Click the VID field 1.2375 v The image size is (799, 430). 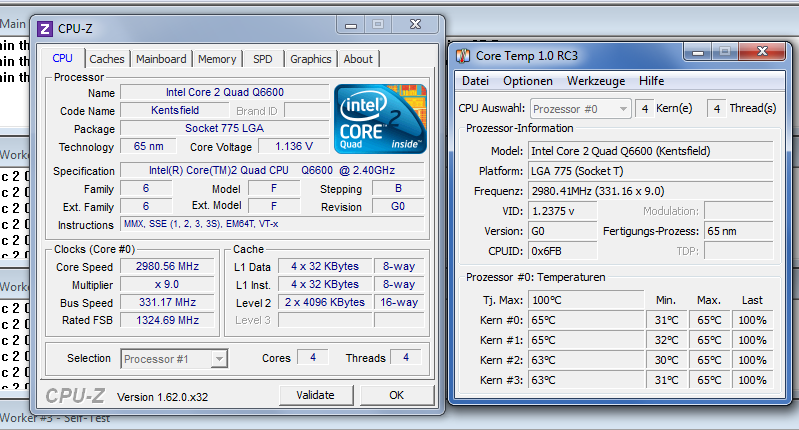(563, 211)
